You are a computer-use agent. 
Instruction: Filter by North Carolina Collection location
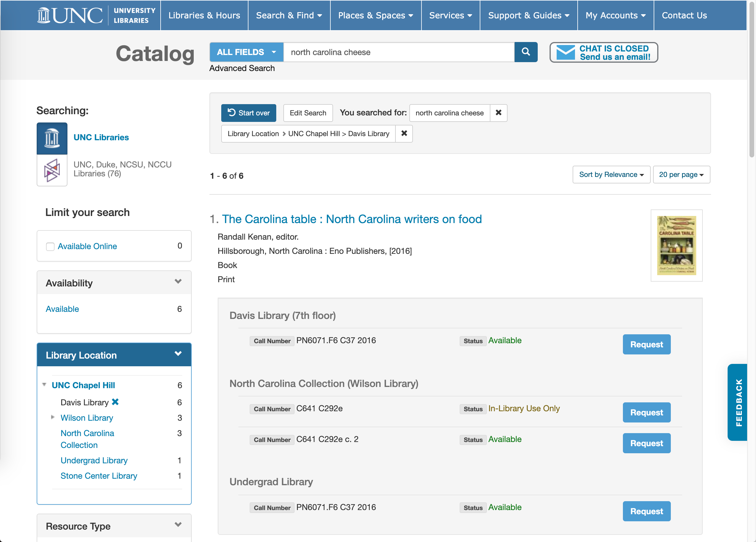(x=87, y=439)
